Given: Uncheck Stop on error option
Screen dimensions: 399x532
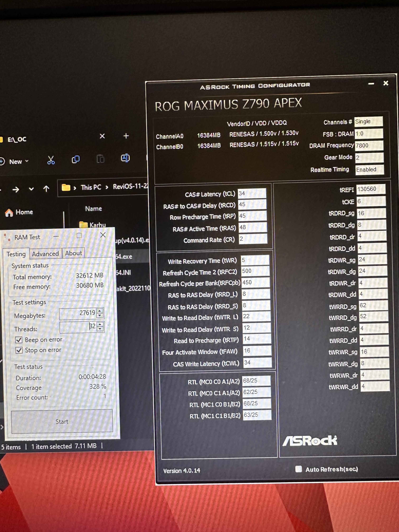Looking at the screenshot, I should point(19,350).
